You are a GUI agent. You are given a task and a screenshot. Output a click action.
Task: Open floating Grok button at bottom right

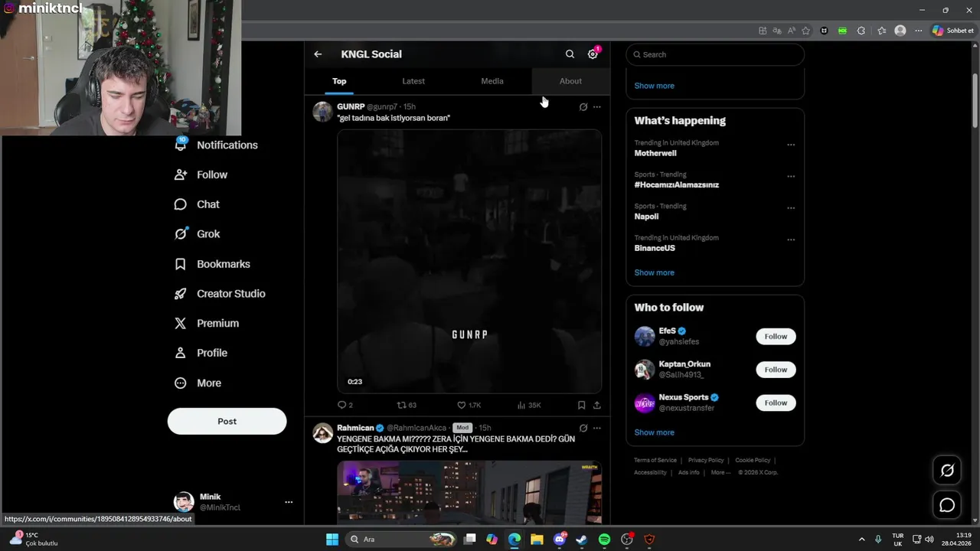947,471
